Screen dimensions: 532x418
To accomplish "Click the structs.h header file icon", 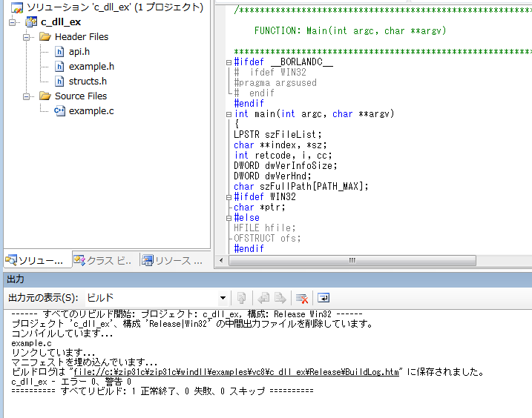I will pyautogui.click(x=59, y=82).
